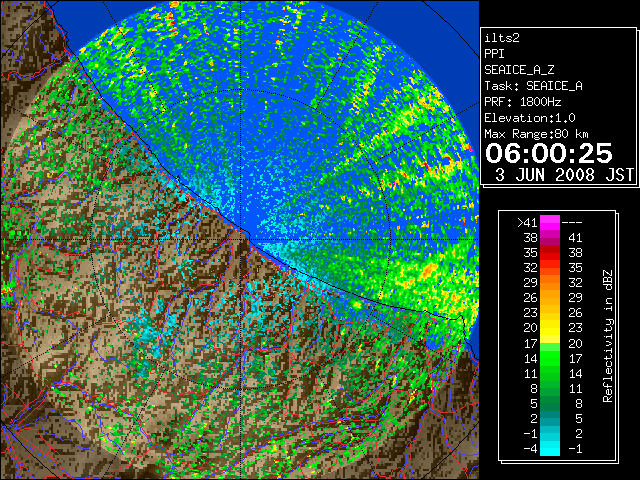Click the 17 value in legend's left column
The image size is (640, 480).
point(530,343)
